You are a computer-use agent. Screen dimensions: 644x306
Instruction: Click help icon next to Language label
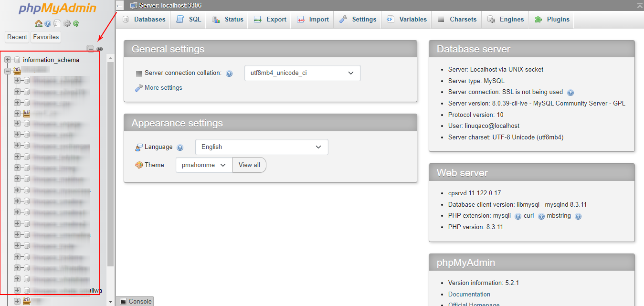click(180, 148)
